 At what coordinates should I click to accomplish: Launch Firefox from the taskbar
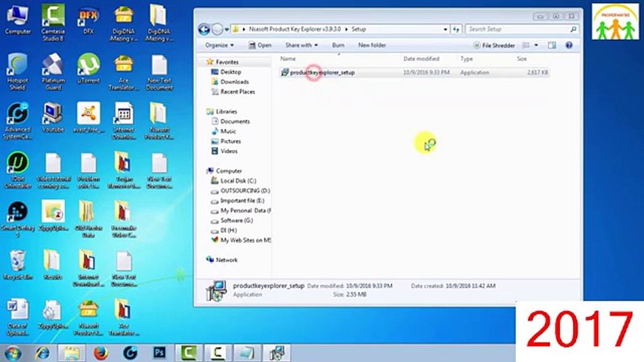click(x=100, y=353)
